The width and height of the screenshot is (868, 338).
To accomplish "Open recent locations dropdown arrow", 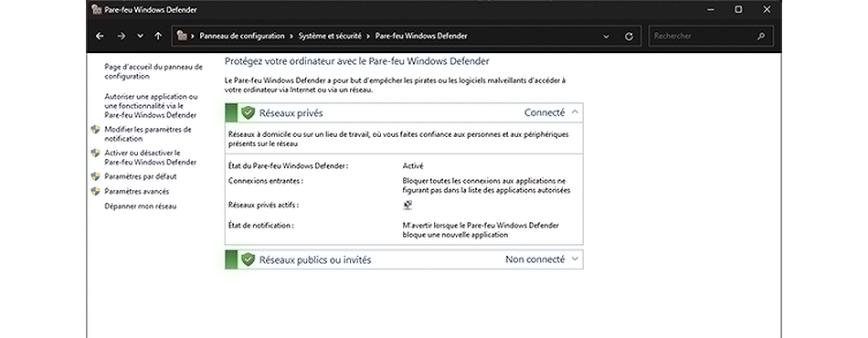I will pyautogui.click(x=140, y=36).
